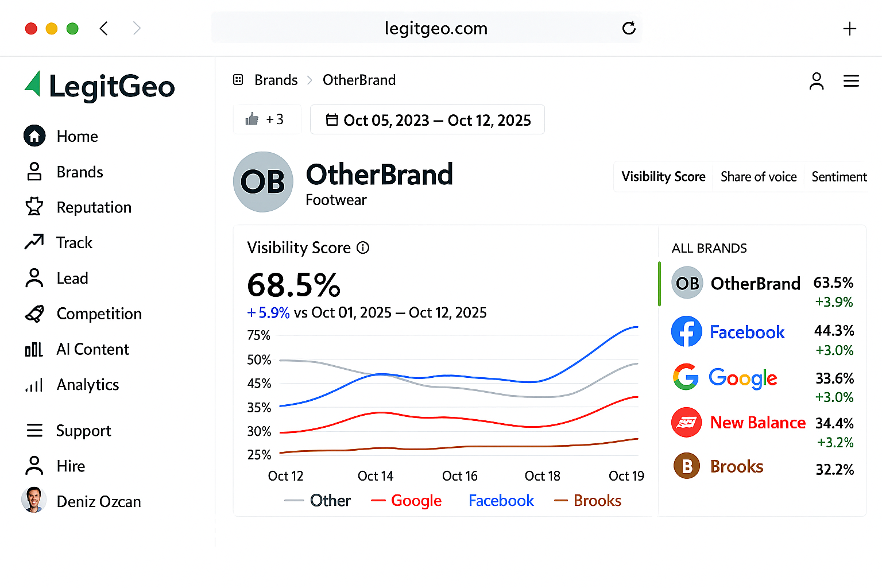Click Deniz Ozcan's profile avatar
Image resolution: width=882 pixels, height=588 pixels.
34,501
